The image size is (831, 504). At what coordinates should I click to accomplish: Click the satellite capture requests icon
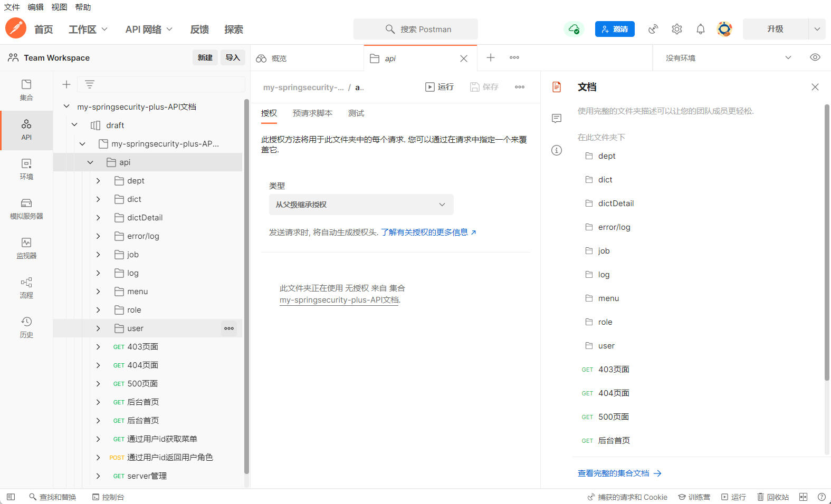click(653, 29)
